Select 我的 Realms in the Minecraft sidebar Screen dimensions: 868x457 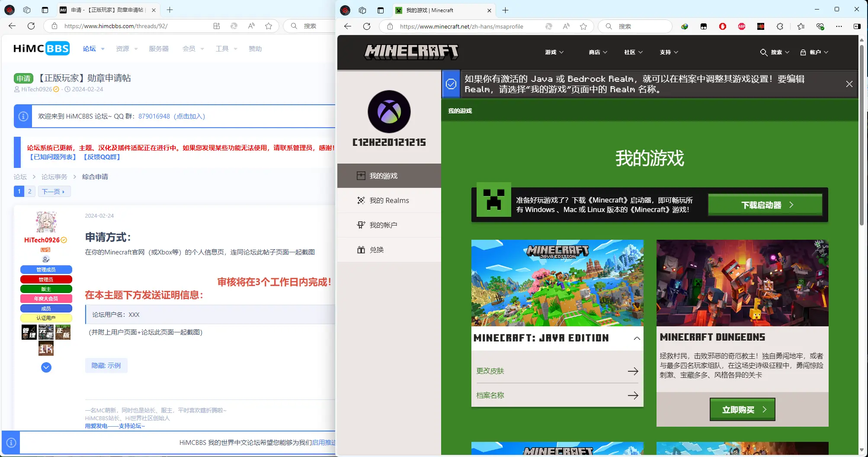pyautogui.click(x=388, y=200)
